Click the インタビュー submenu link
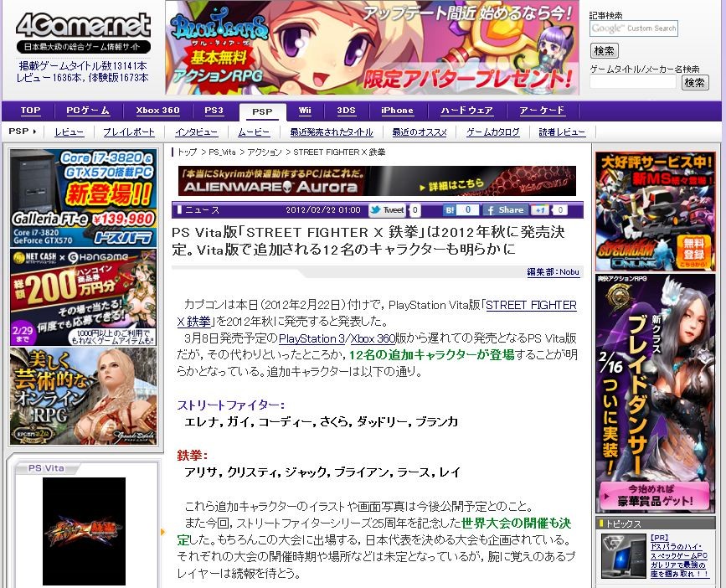 click(196, 132)
